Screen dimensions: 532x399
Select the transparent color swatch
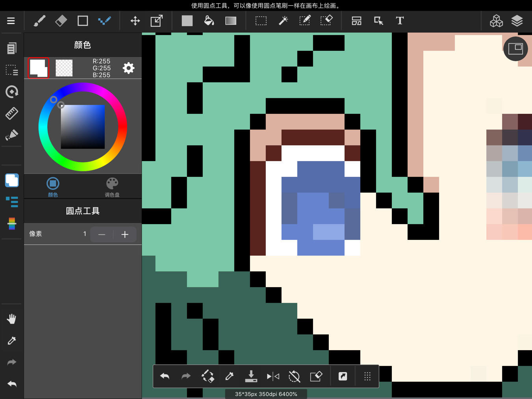click(64, 68)
